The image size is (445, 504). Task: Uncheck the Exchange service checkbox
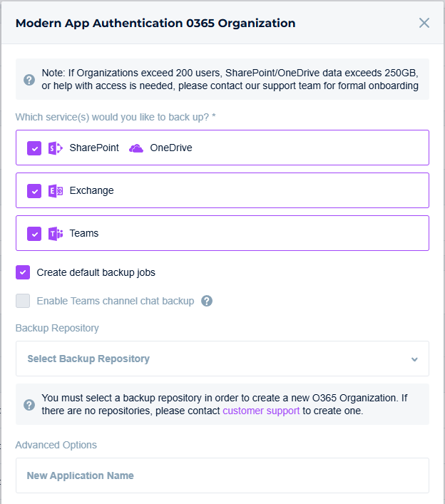(x=34, y=191)
